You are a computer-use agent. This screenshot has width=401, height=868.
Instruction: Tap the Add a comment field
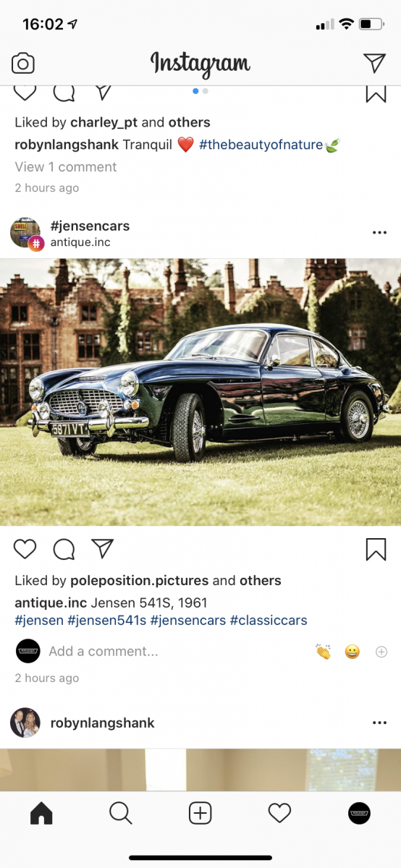coord(104,651)
